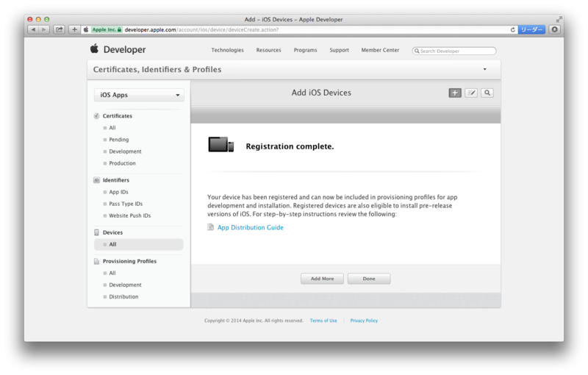This screenshot has height=375, width=588.
Task: Click the edit devices pencil icon
Action: click(471, 93)
